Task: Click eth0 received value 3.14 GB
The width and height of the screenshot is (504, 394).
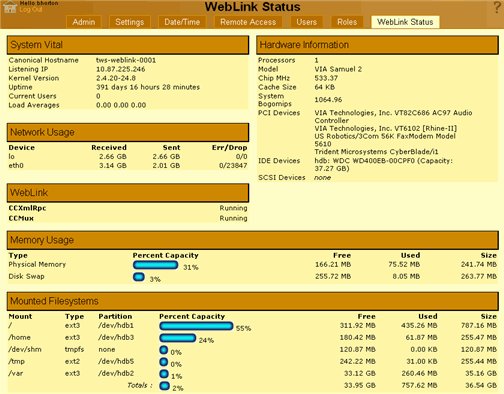Action: 113,166
